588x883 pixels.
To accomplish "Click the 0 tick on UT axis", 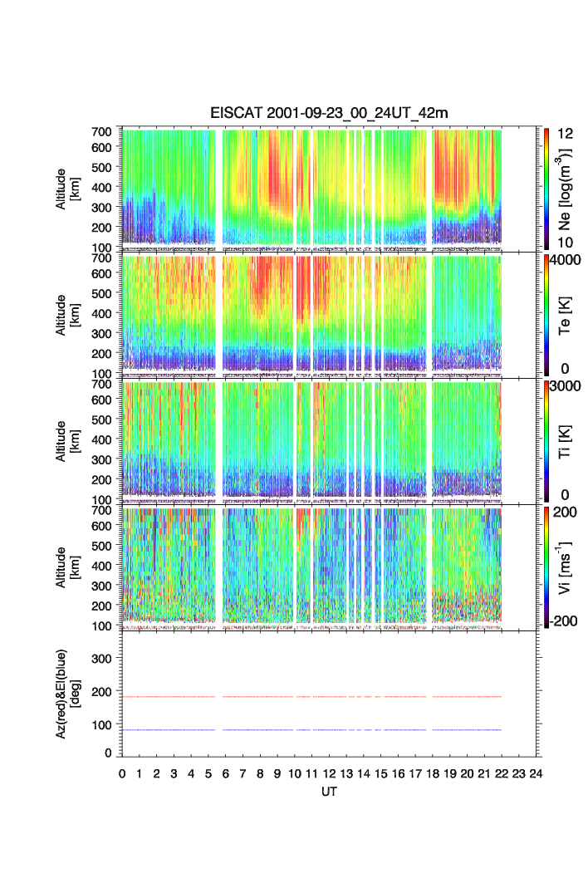I will tap(122, 773).
